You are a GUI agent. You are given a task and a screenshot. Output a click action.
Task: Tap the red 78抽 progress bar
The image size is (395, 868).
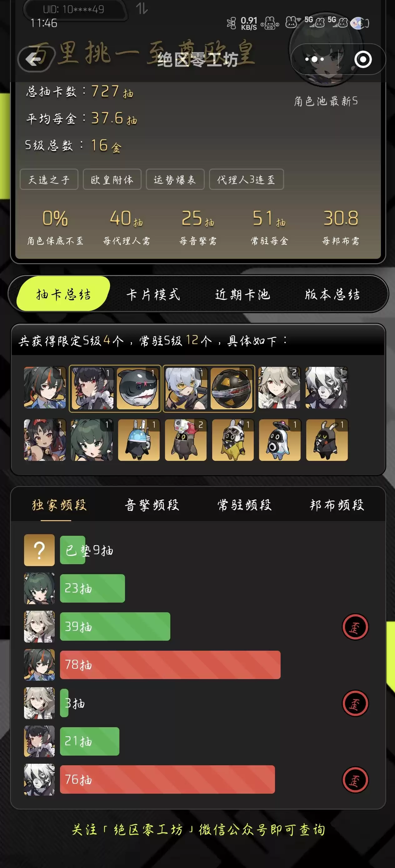coord(170,665)
